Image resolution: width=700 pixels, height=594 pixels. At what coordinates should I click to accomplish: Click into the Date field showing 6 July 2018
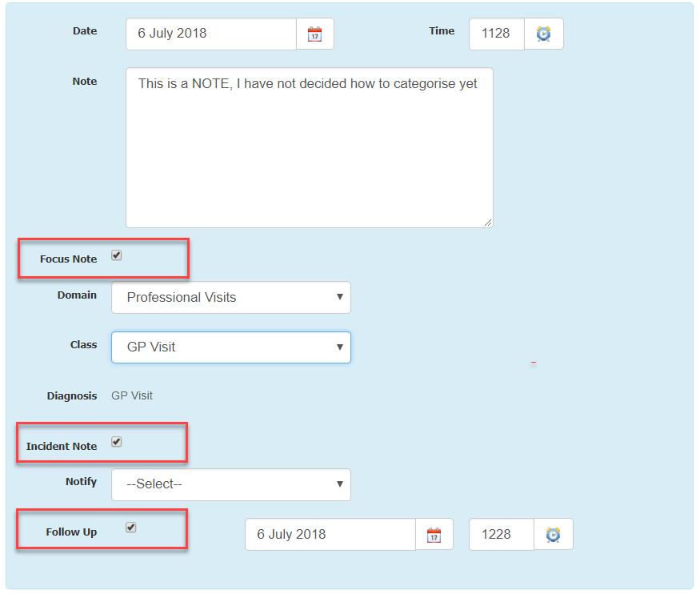pyautogui.click(x=210, y=34)
